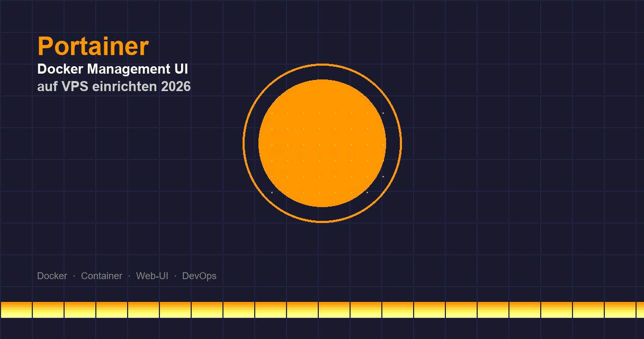Click the "Container" tag label
The image size is (644, 339).
tap(102, 276)
